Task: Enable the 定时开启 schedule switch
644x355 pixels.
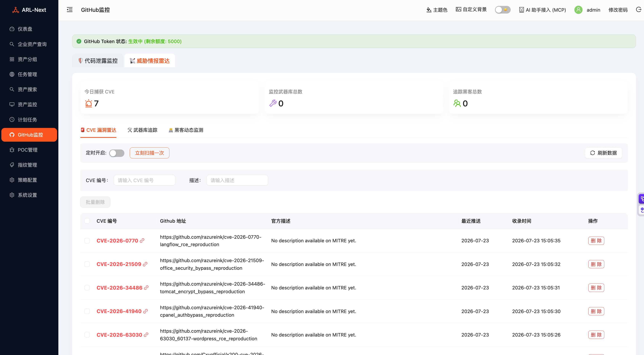Action: (117, 153)
